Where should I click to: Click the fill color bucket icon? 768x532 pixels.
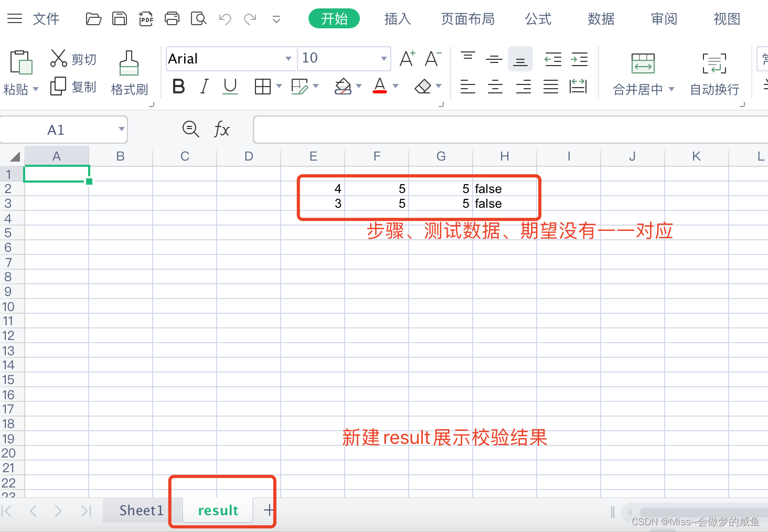point(343,86)
